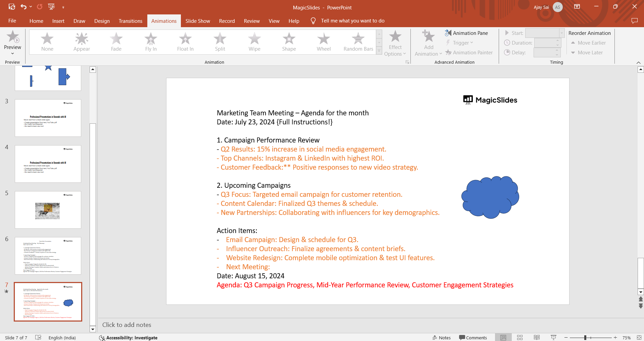
Task: Open the Animation Pane
Action: tap(466, 33)
